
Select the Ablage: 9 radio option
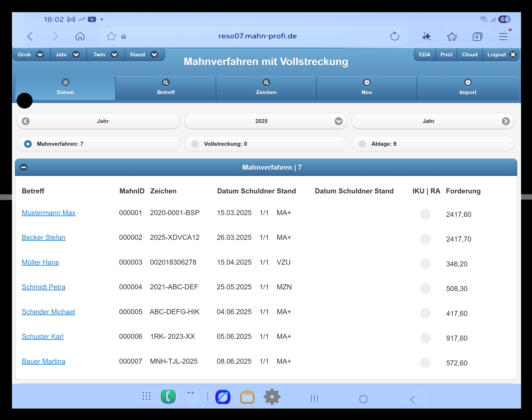(x=362, y=144)
